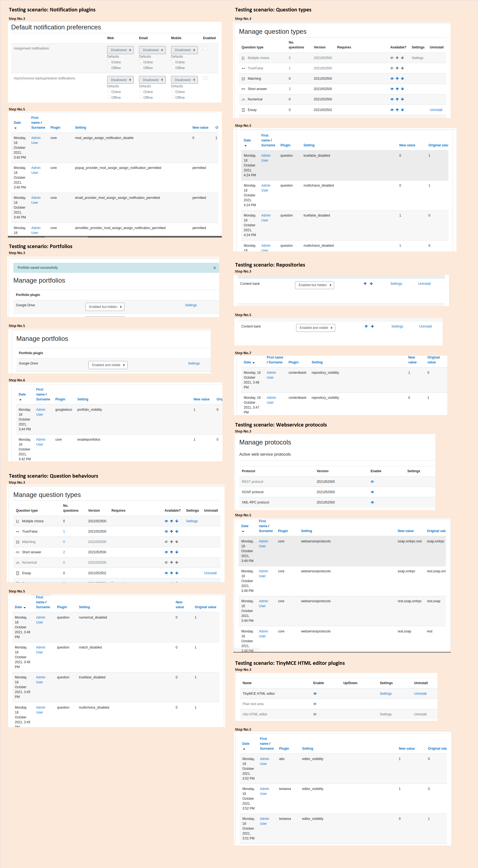The height and width of the screenshot is (868, 478).
Task: Open Web Disallowed dropdown for Asynchronous backup/restore
Action: (120, 80)
